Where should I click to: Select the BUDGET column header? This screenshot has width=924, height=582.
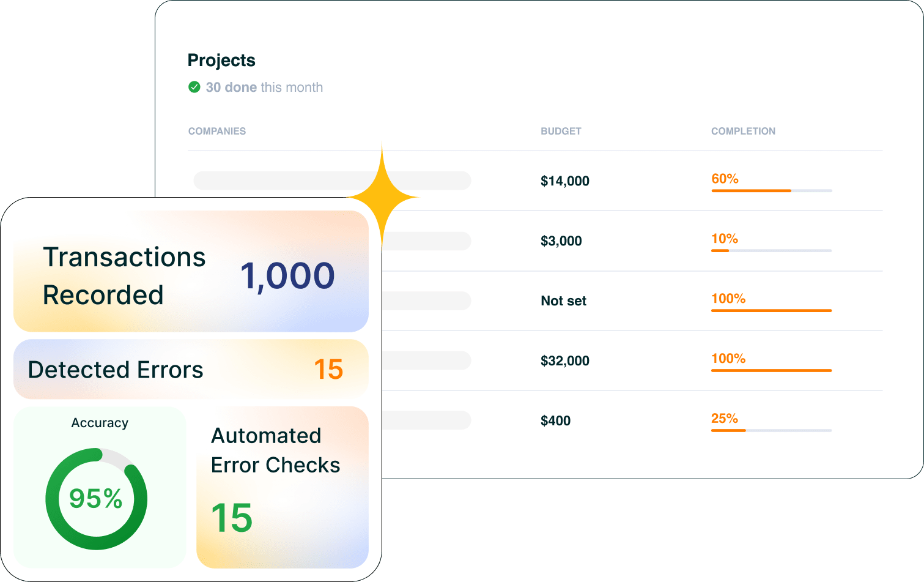(561, 131)
